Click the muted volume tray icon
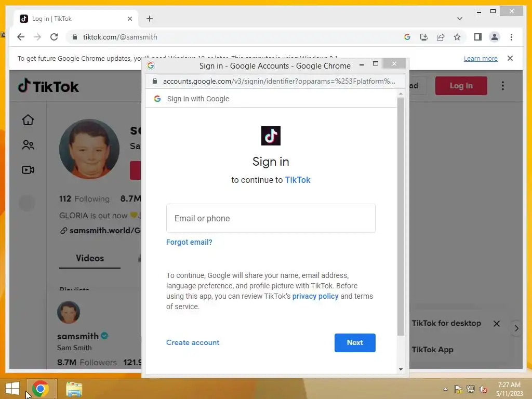The image size is (532, 399). pyautogui.click(x=483, y=389)
